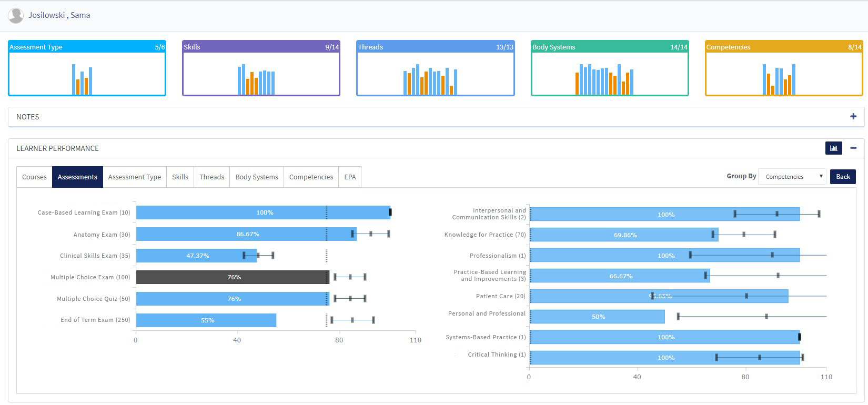
Task: Click the Clinical Skills Exam 47.37% bar
Action: 196,256
